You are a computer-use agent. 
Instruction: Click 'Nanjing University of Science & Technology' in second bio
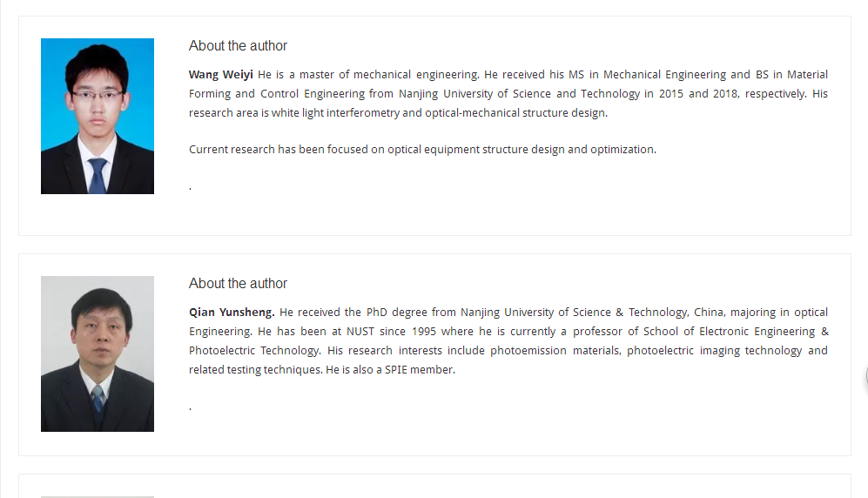point(574,313)
